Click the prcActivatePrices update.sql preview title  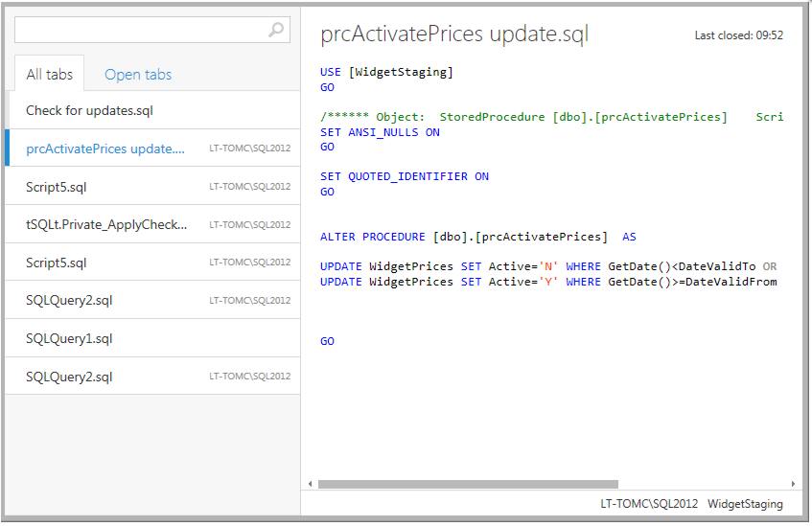pyautogui.click(x=454, y=34)
